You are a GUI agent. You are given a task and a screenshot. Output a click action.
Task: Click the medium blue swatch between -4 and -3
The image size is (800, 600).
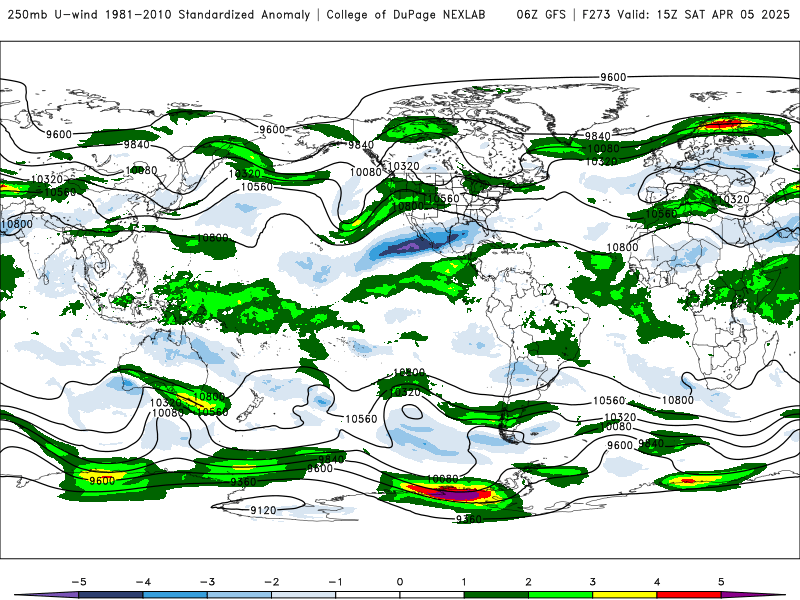tap(175, 595)
